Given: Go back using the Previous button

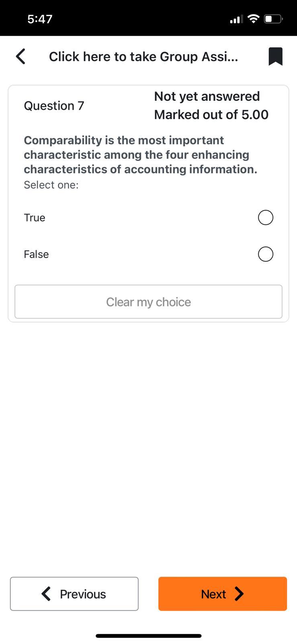Looking at the screenshot, I should (x=74, y=594).
